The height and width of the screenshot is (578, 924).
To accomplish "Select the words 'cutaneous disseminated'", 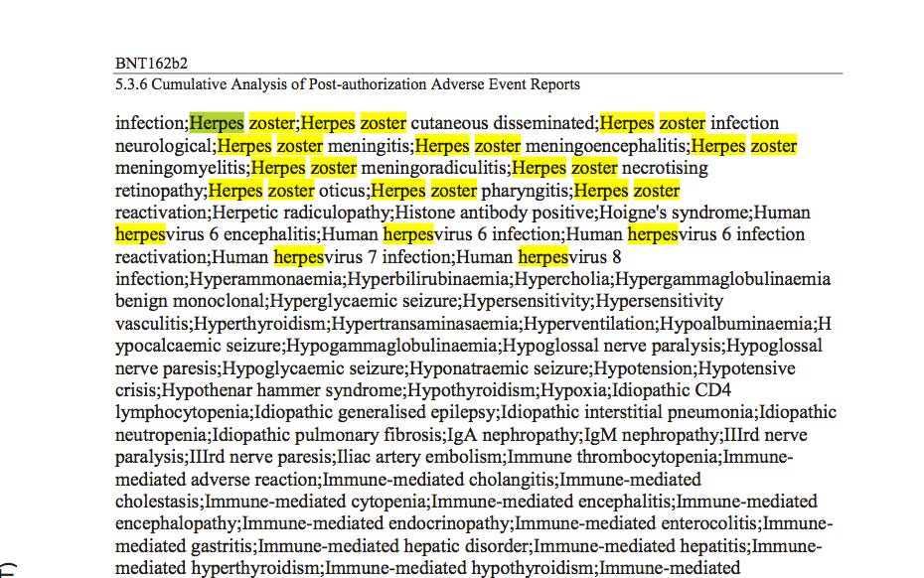I will [x=503, y=123].
